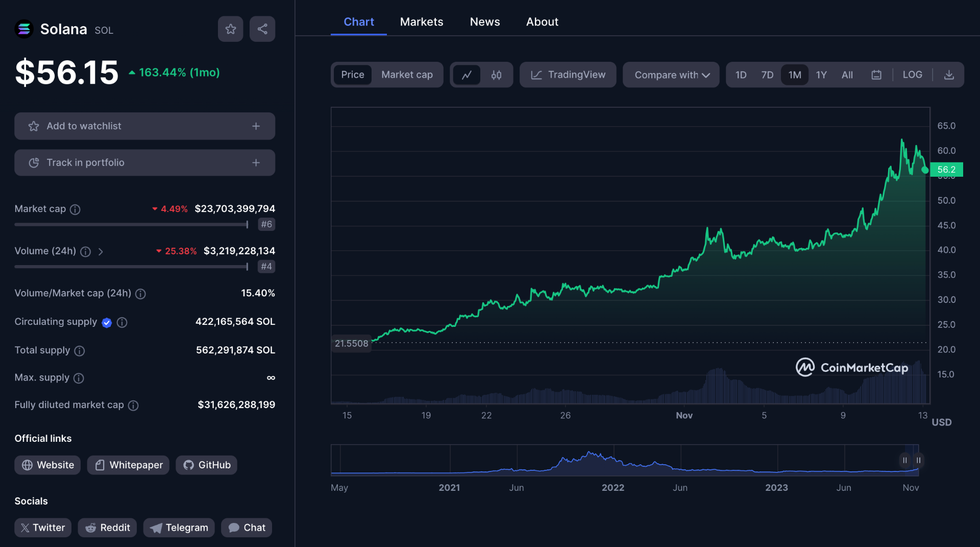Select the line chart view icon
This screenshot has height=547, width=980.
pyautogui.click(x=467, y=75)
